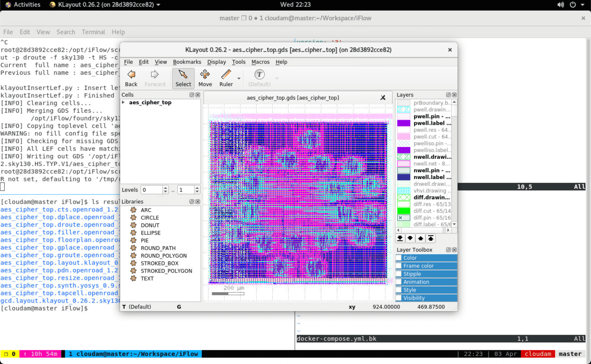Viewport: 591px width, 364px height.
Task: Select the CIRCLE library item
Action: 150,218
